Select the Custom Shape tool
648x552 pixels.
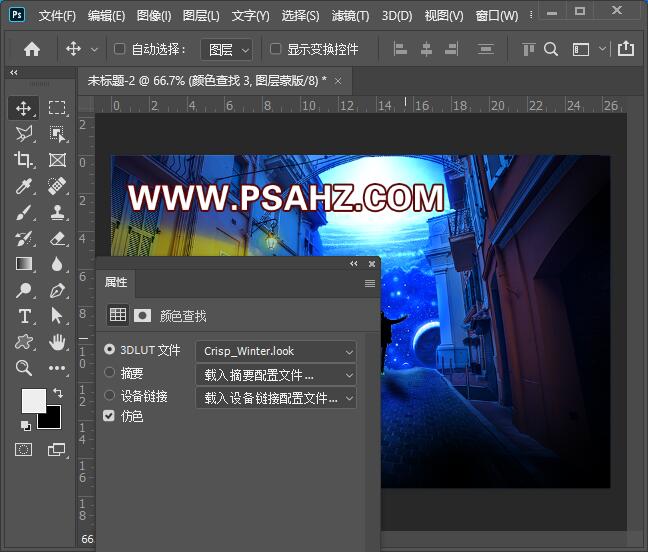(x=24, y=342)
